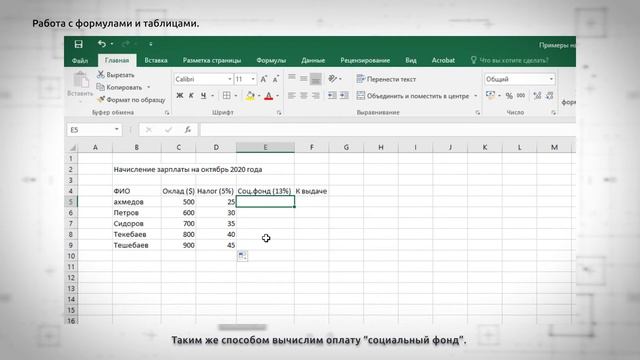Decrease decimal places icon
Screen dimensions: 640x360
549,96
